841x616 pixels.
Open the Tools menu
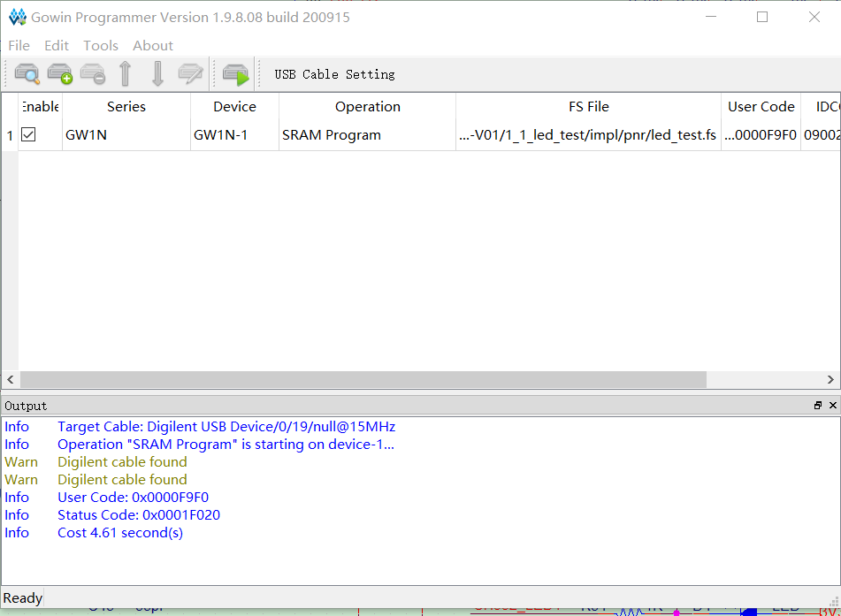click(101, 45)
